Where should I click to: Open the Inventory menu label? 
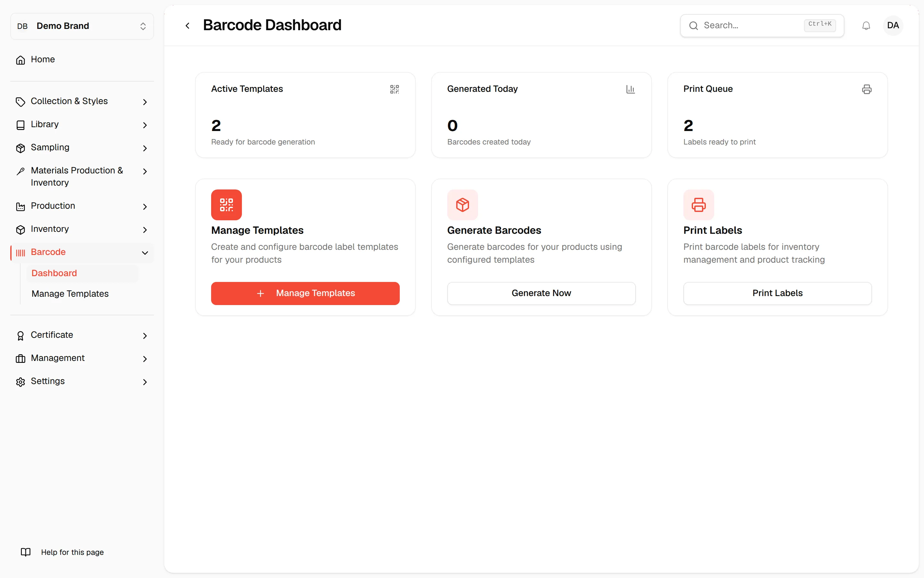pyautogui.click(x=50, y=229)
